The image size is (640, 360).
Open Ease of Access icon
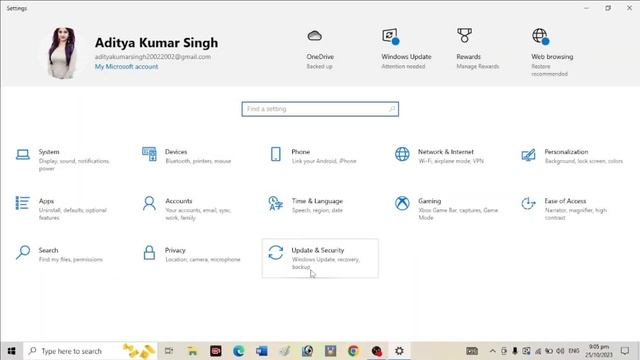[528, 203]
